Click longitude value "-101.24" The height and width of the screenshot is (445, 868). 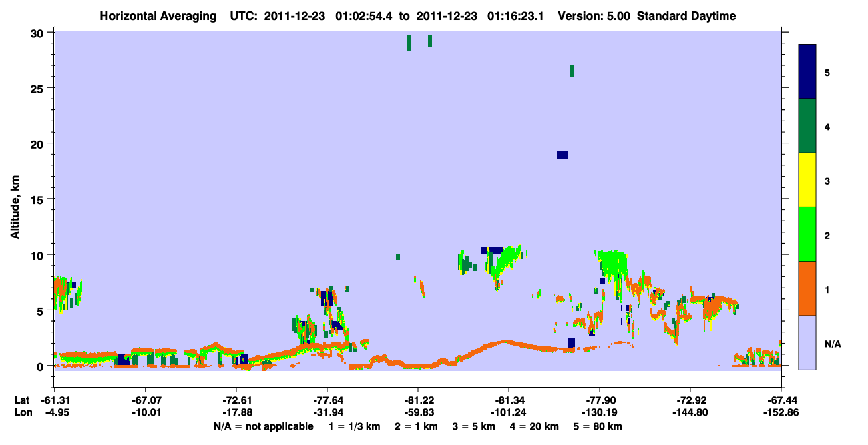(508, 412)
